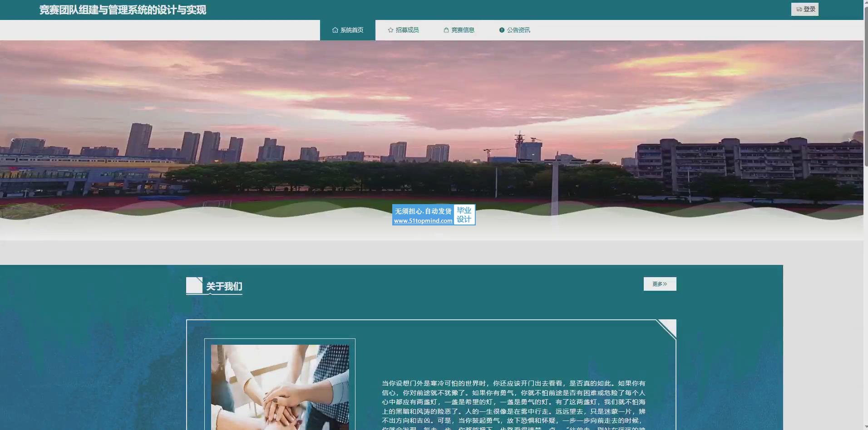Click the star icon beside 招募成员

pos(390,30)
